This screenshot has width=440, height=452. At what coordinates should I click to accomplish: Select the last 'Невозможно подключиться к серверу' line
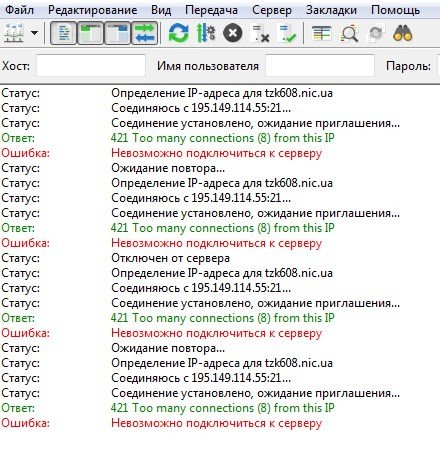217,423
